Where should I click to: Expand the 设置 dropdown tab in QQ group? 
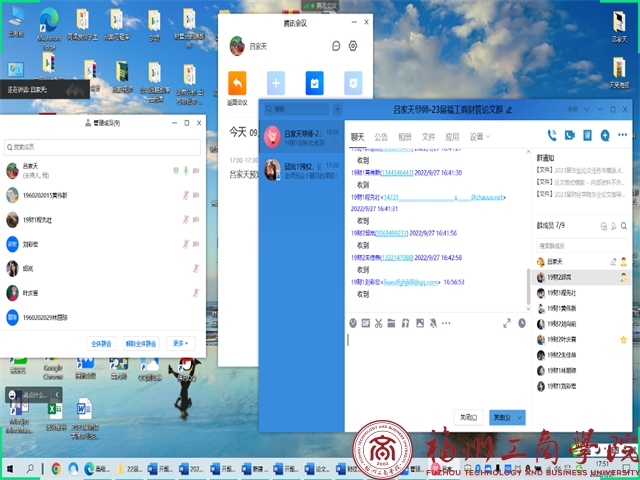(x=480, y=137)
